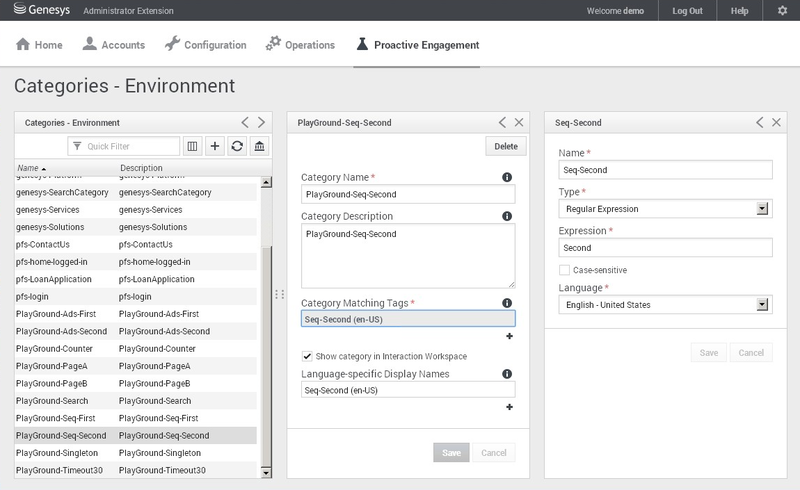Add a new category with plus icon
The width and height of the screenshot is (800, 490).
tap(215, 146)
